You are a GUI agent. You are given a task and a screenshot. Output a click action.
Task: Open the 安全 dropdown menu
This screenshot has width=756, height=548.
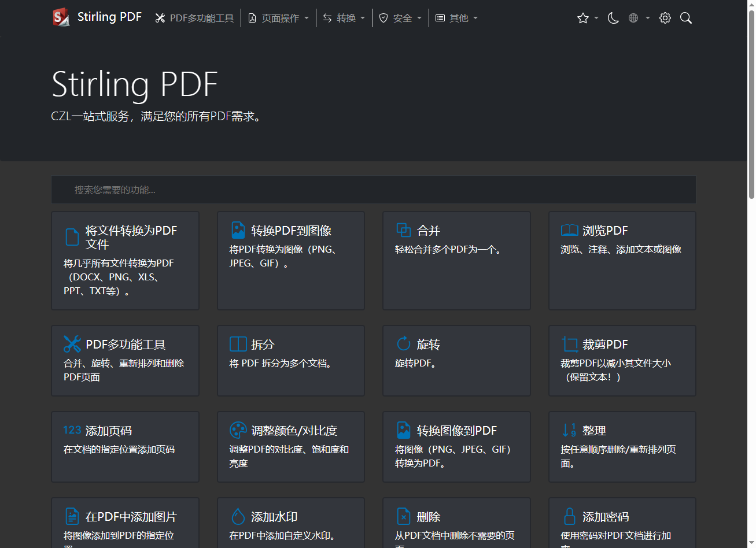(x=400, y=18)
